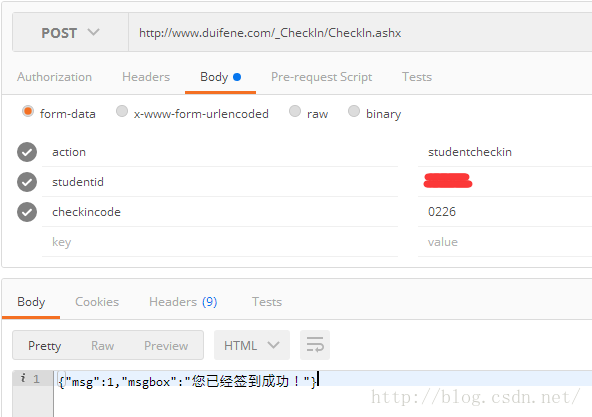The height and width of the screenshot is (417, 592).
Task: Click the studentcheckin value field
Action: pyautogui.click(x=505, y=152)
